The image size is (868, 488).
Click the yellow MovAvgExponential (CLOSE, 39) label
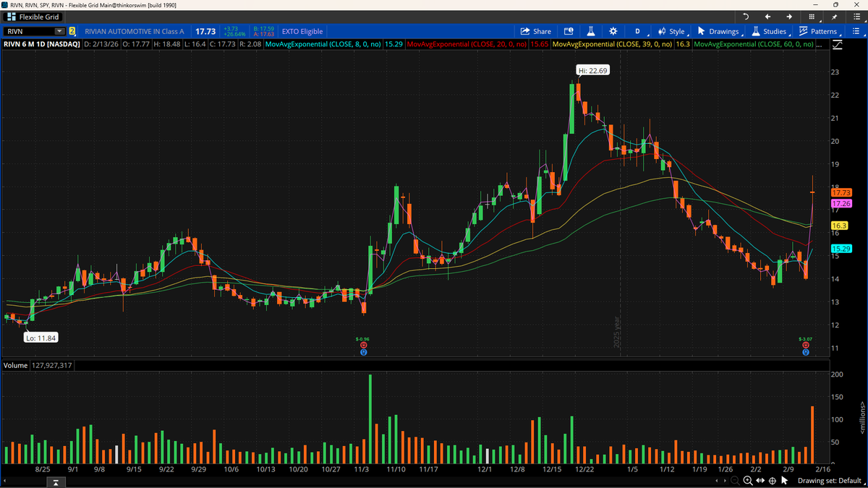coord(612,44)
